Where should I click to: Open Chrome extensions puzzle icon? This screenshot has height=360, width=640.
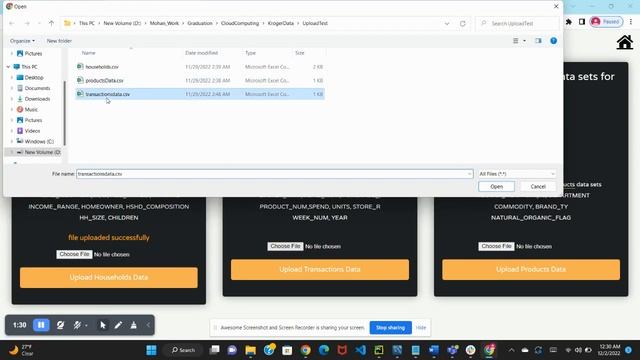coord(569,22)
